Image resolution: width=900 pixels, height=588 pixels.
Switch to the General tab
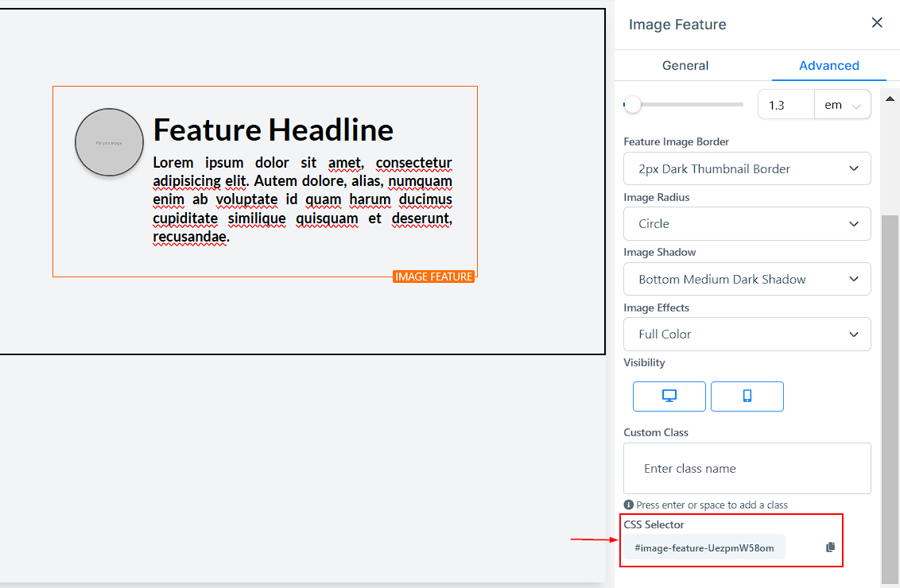[685, 66]
